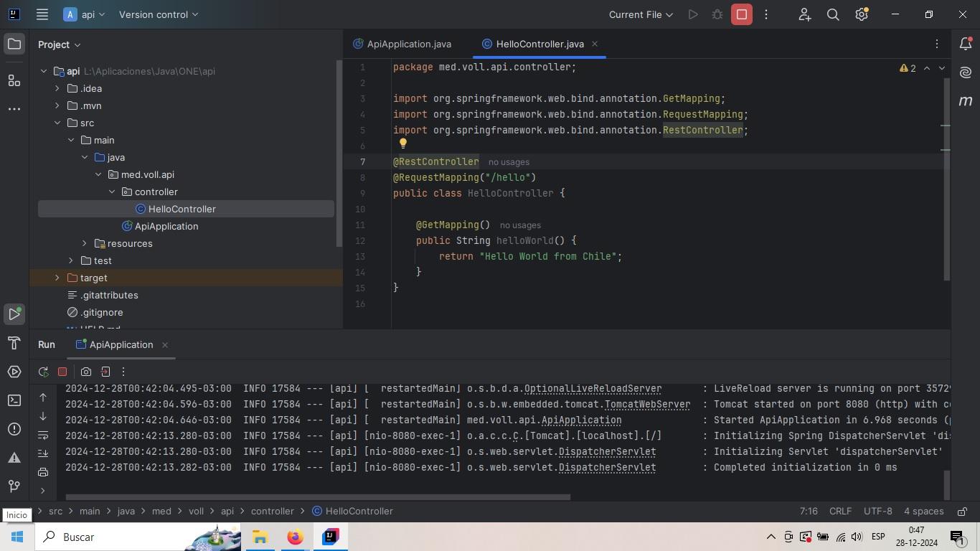Open the Run tool window icon
The image size is (980, 551).
coord(14,314)
